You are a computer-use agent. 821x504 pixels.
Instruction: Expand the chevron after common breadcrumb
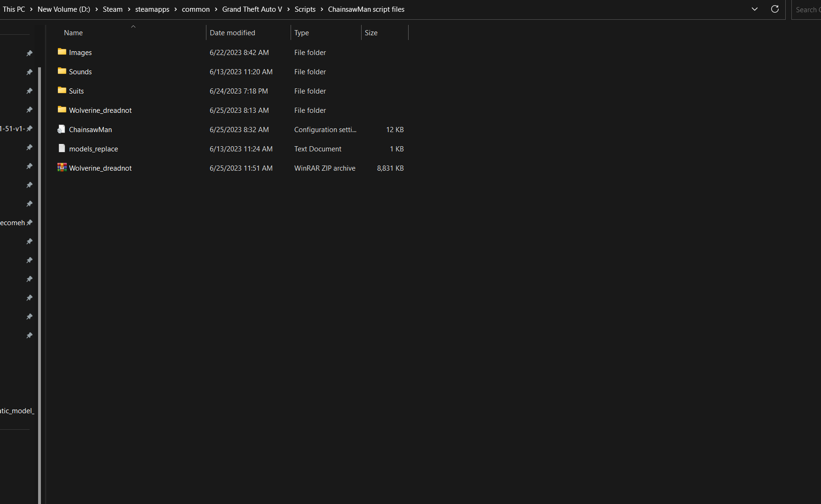point(216,9)
